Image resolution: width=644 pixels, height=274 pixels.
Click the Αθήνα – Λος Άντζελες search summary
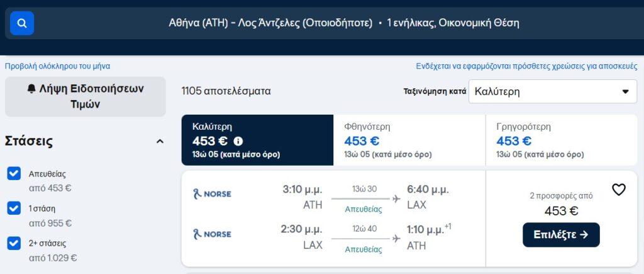344,23
